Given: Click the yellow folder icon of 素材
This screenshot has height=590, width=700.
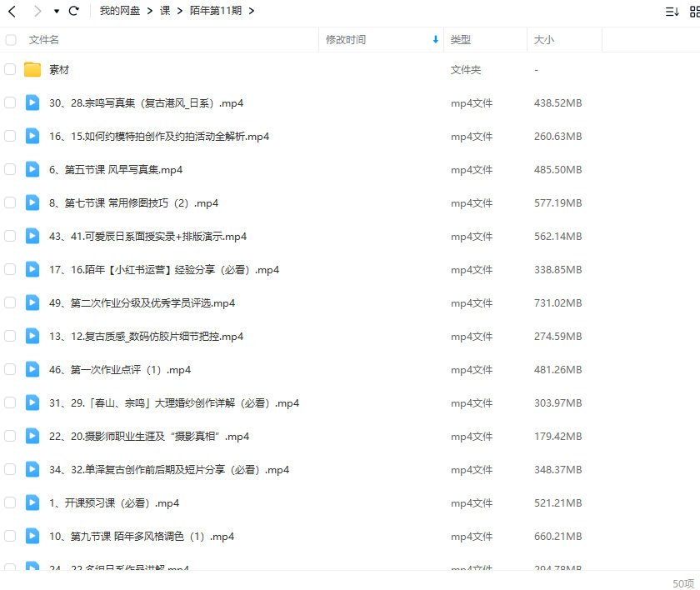Looking at the screenshot, I should pyautogui.click(x=32, y=69).
